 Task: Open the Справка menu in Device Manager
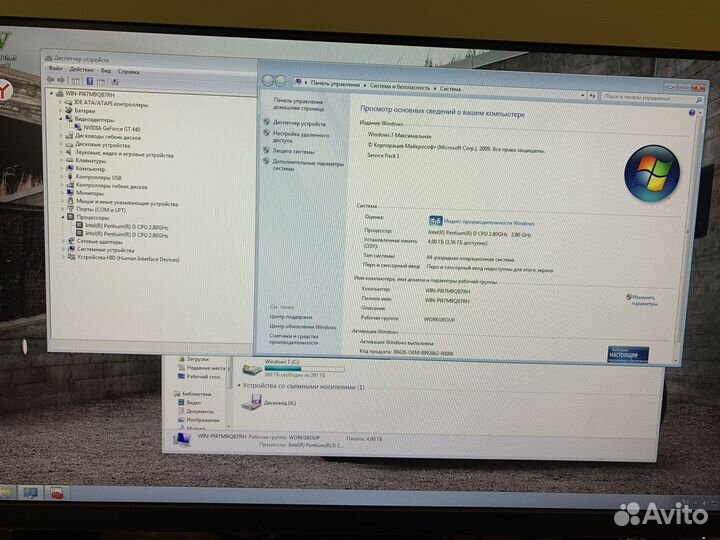pos(128,72)
